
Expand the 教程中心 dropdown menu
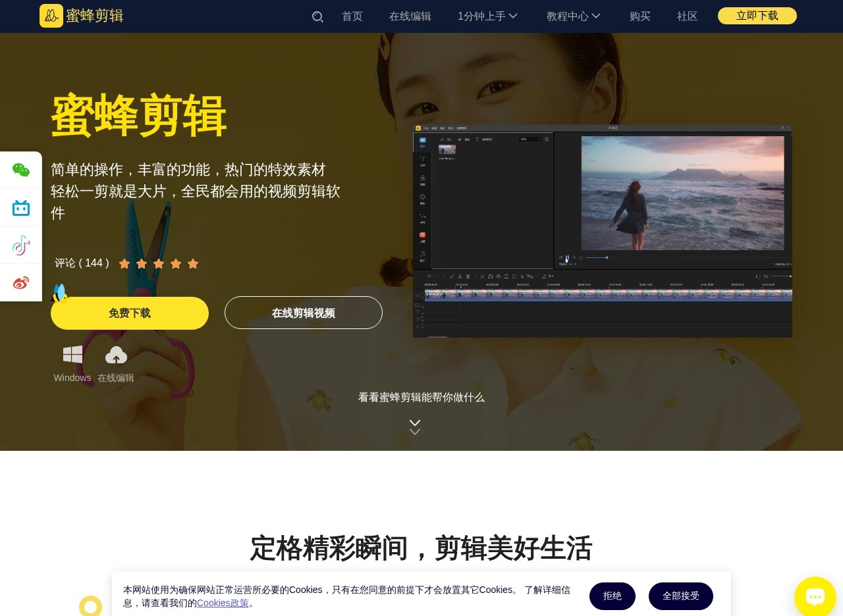573,16
